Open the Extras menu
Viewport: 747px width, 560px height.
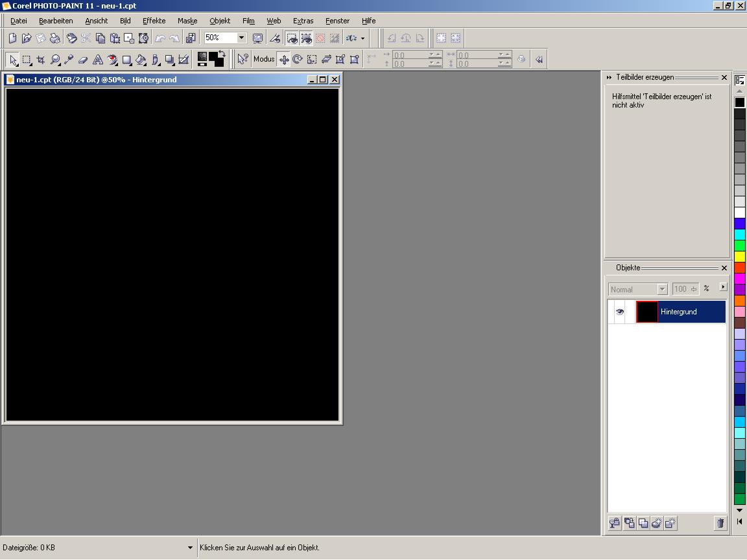(303, 21)
